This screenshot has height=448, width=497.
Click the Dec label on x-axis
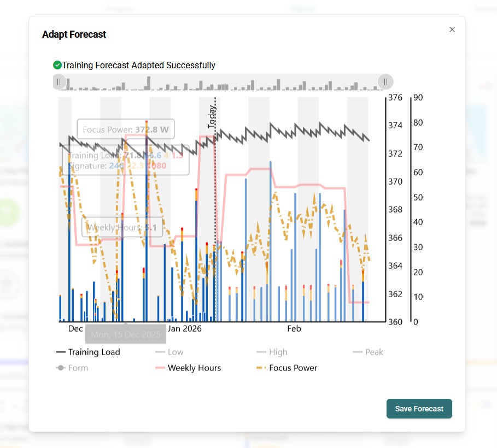(75, 329)
